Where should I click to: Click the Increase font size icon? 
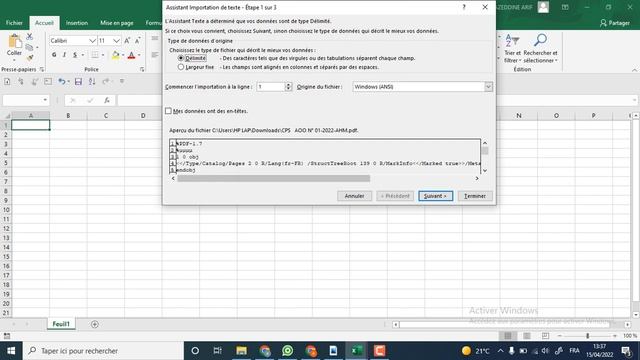(x=127, y=40)
